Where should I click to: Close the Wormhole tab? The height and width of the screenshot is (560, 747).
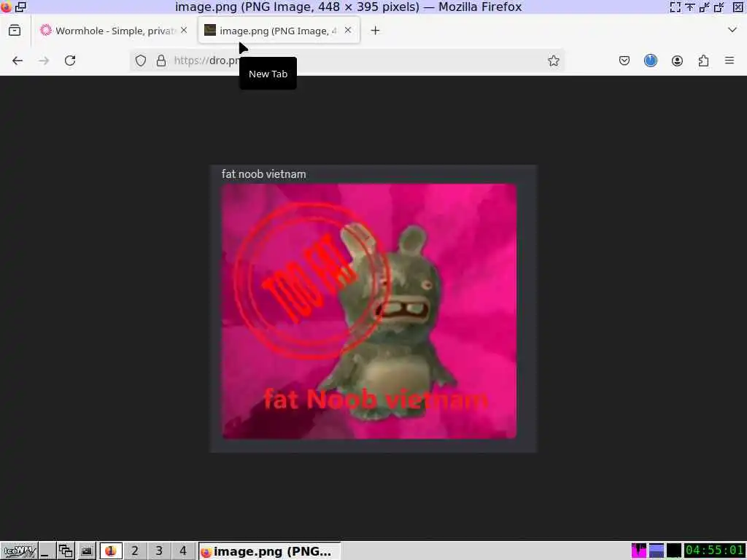[x=184, y=30]
